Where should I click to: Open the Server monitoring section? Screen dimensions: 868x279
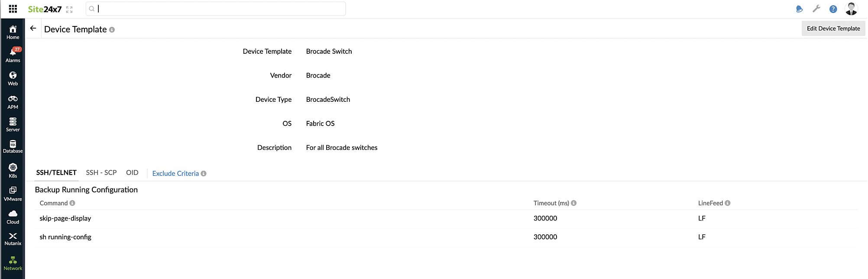click(x=13, y=124)
